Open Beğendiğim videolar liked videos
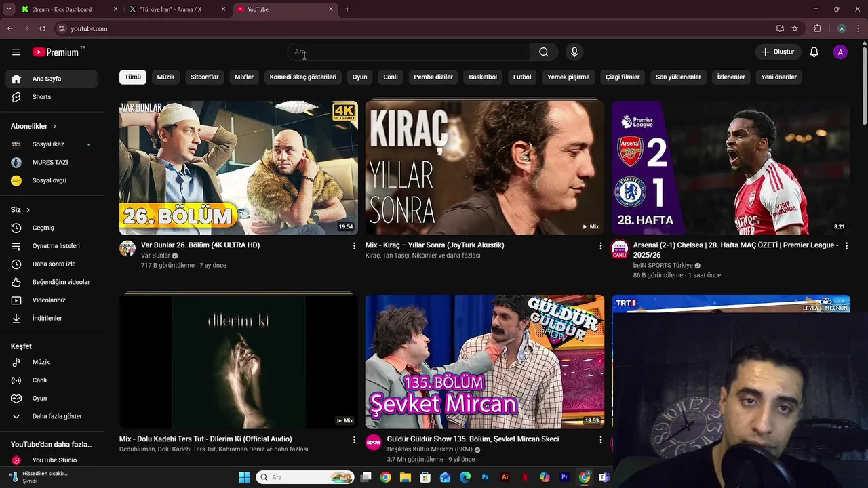 click(x=52, y=282)
